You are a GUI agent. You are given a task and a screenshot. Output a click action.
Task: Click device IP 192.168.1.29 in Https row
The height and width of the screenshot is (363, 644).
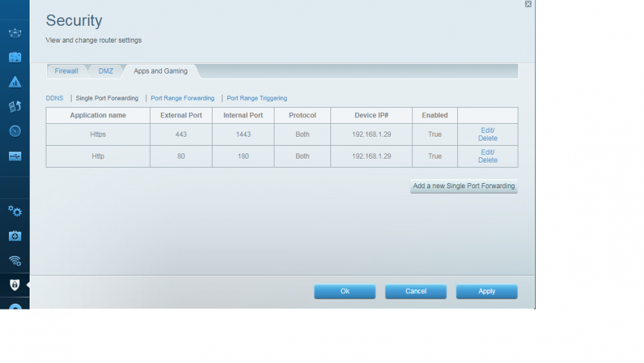(372, 134)
